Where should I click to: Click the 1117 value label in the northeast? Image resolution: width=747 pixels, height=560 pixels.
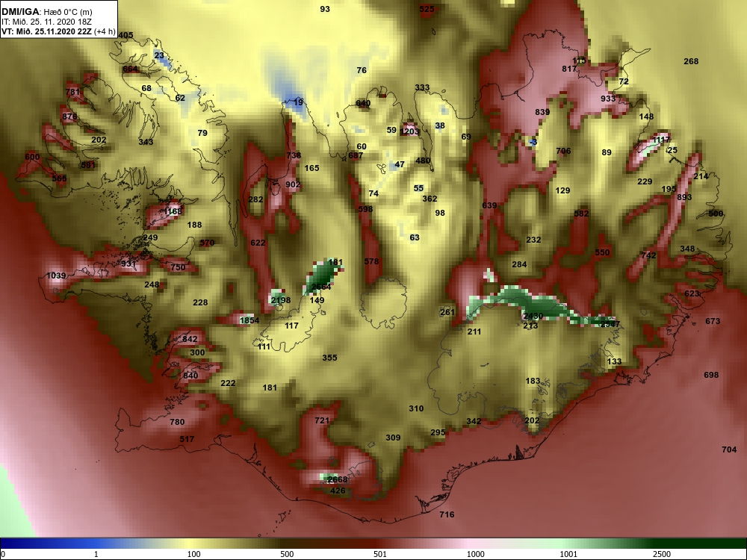(x=661, y=140)
